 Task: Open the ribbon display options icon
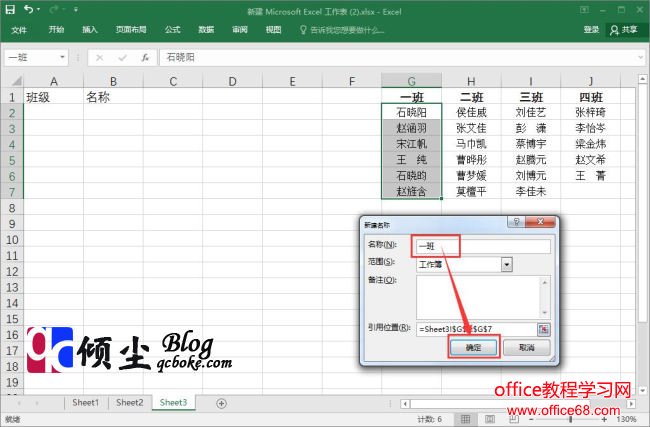tap(584, 10)
